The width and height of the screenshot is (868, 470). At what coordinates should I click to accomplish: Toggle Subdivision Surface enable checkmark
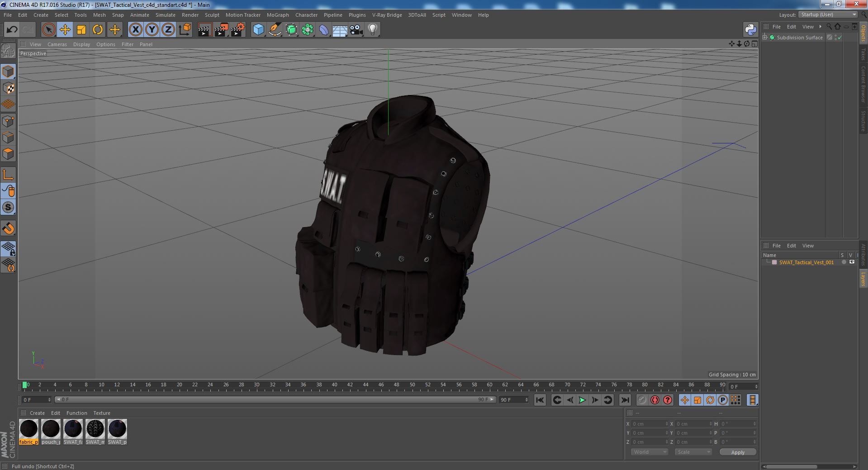840,38
